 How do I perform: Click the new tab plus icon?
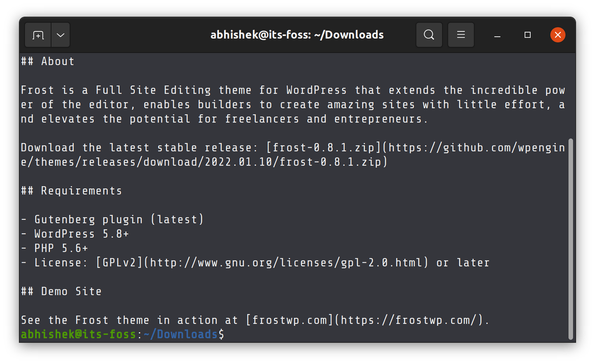tap(37, 35)
